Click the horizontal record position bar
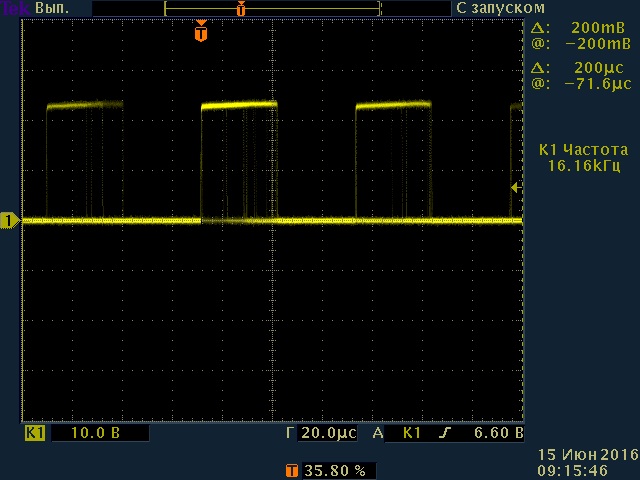The width and height of the screenshot is (640, 480). click(x=272, y=8)
